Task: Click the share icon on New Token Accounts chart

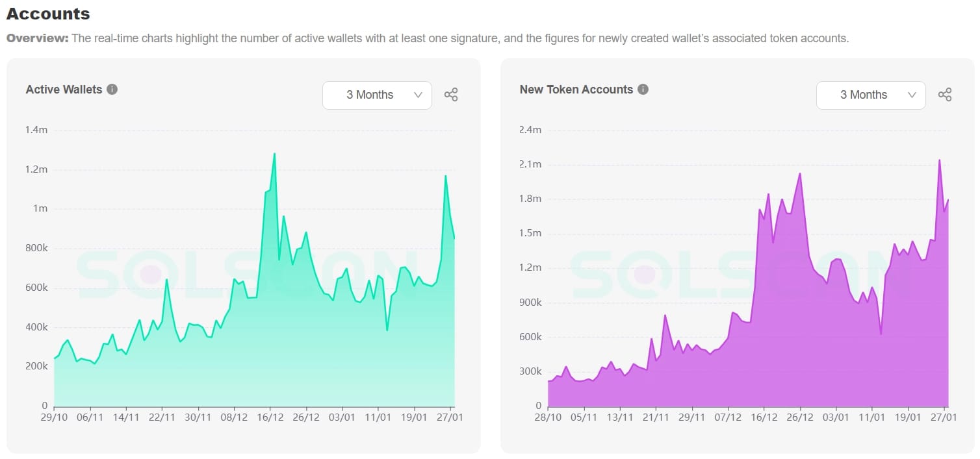Action: pyautogui.click(x=944, y=94)
